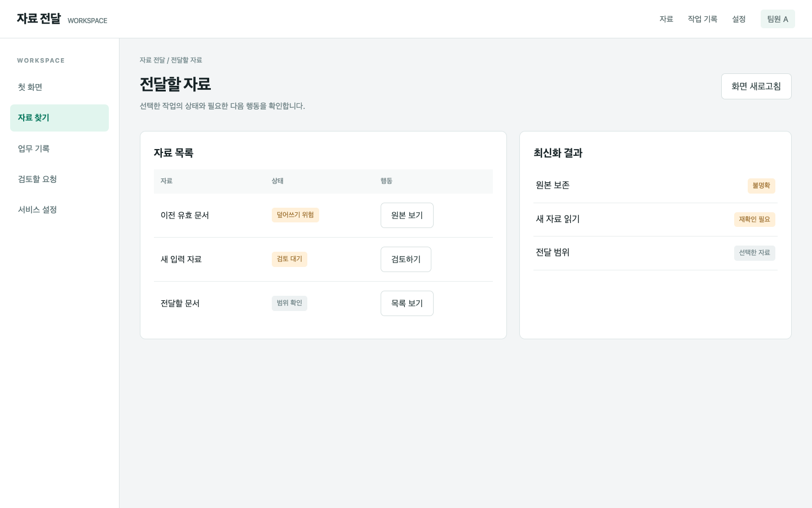Image resolution: width=812 pixels, height=508 pixels.
Task: Select 자료 찾기 in the sidebar
Action: coord(59,118)
